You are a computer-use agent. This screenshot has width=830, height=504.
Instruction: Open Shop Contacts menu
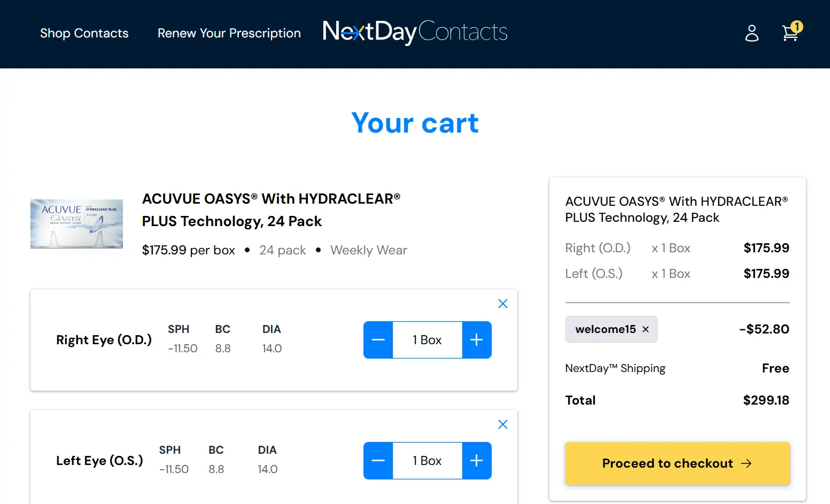pyautogui.click(x=84, y=33)
